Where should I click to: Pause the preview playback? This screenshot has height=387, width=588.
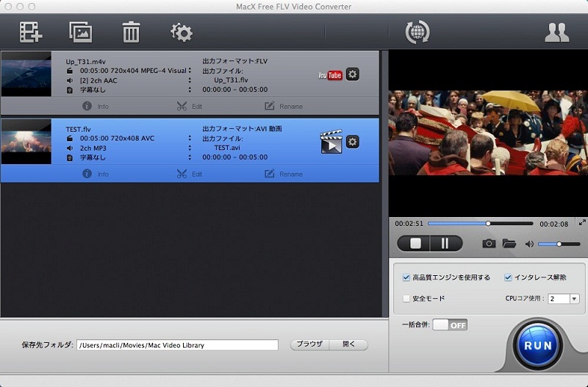(x=445, y=244)
